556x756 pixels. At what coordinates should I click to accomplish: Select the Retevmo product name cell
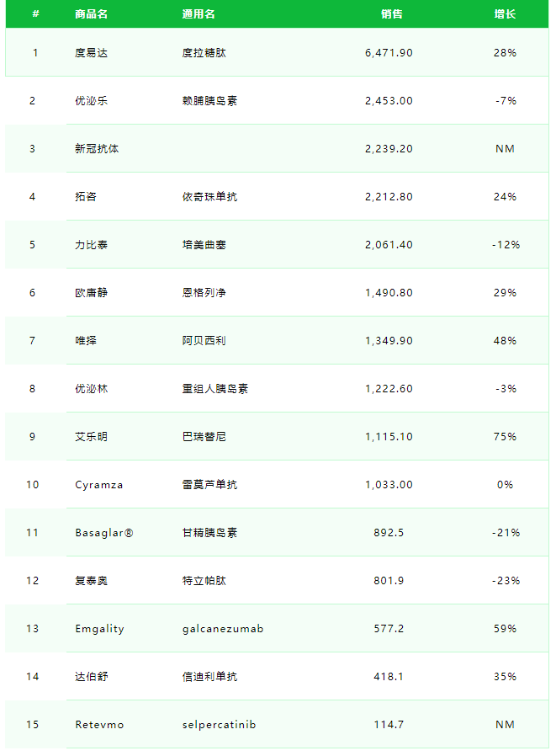click(99, 724)
